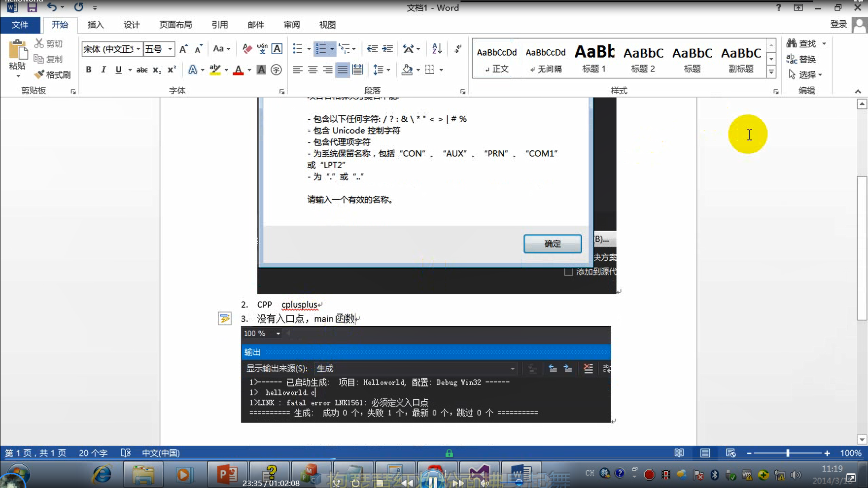This screenshot has width=868, height=488.
Task: Apply the 标题 1 style
Action: pos(593,59)
